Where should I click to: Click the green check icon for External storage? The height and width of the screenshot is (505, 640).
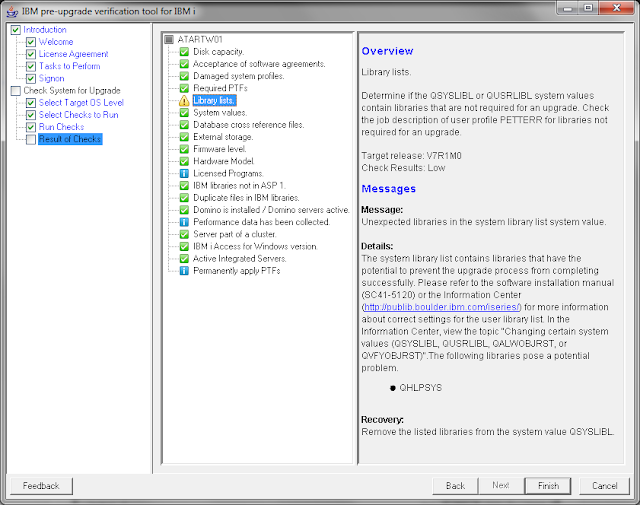pos(184,137)
